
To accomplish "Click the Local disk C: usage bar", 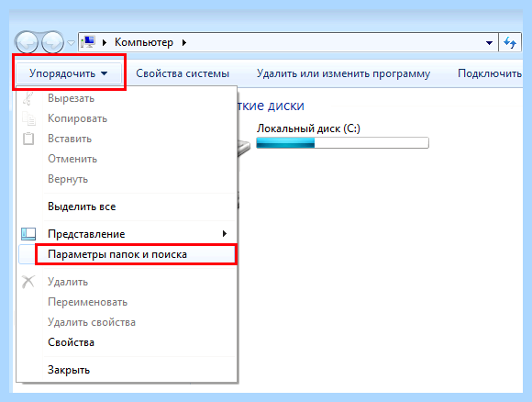I will (x=342, y=142).
